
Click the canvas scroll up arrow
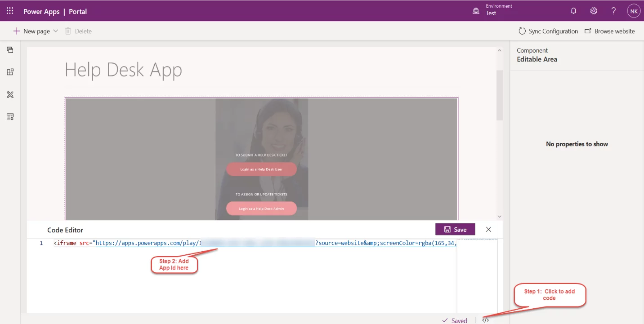click(x=499, y=50)
